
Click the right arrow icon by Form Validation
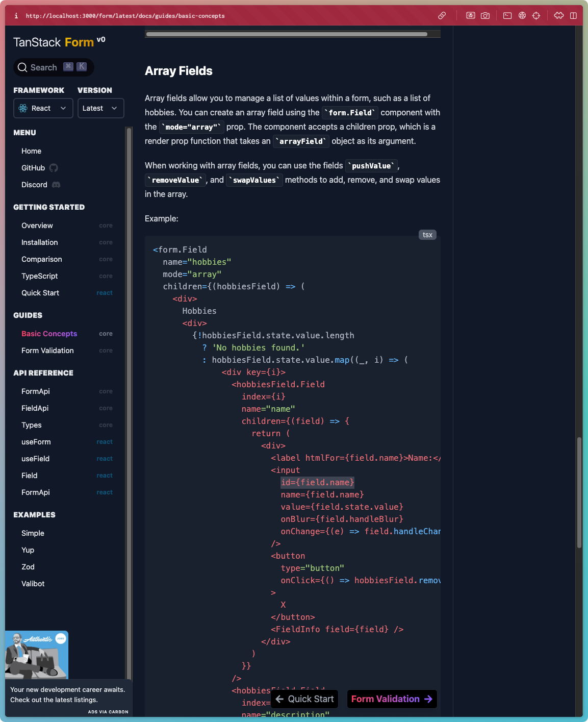pos(428,699)
